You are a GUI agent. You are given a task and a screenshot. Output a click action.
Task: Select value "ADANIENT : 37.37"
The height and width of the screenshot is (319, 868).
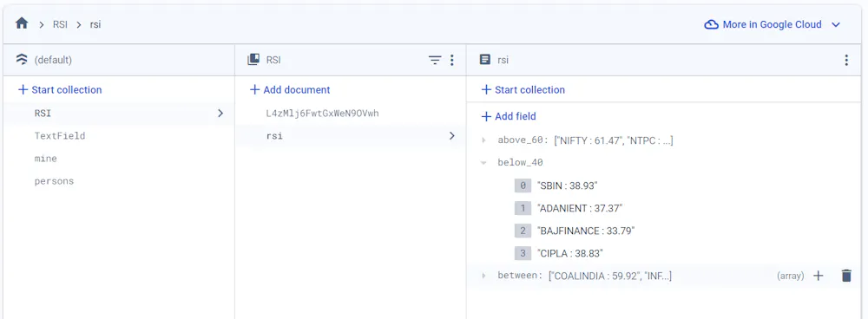click(x=580, y=208)
